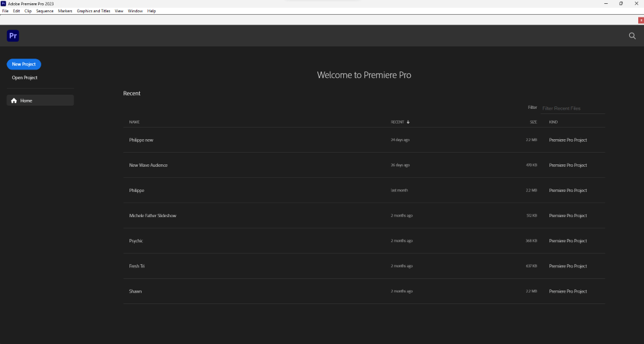Click the 26 days ago entry
The height and width of the screenshot is (344, 644).
[400, 165]
